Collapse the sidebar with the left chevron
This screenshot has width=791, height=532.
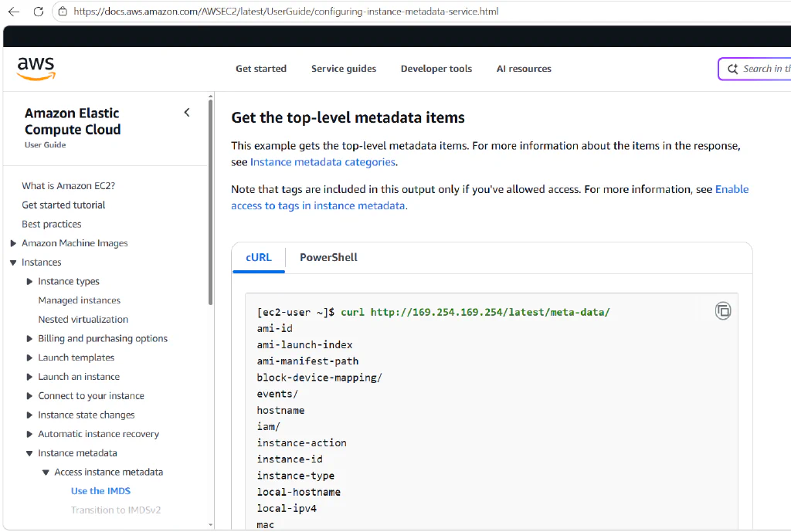[x=187, y=113]
